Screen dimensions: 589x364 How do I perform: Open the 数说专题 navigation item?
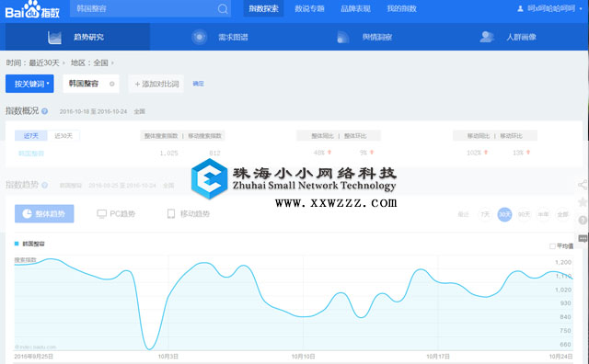pos(309,8)
